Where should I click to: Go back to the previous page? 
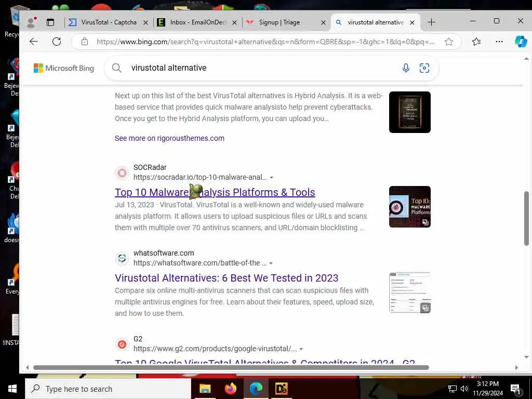pos(34,42)
